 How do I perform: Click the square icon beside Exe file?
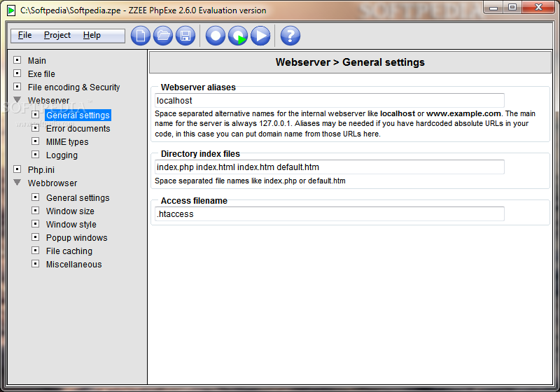point(17,73)
